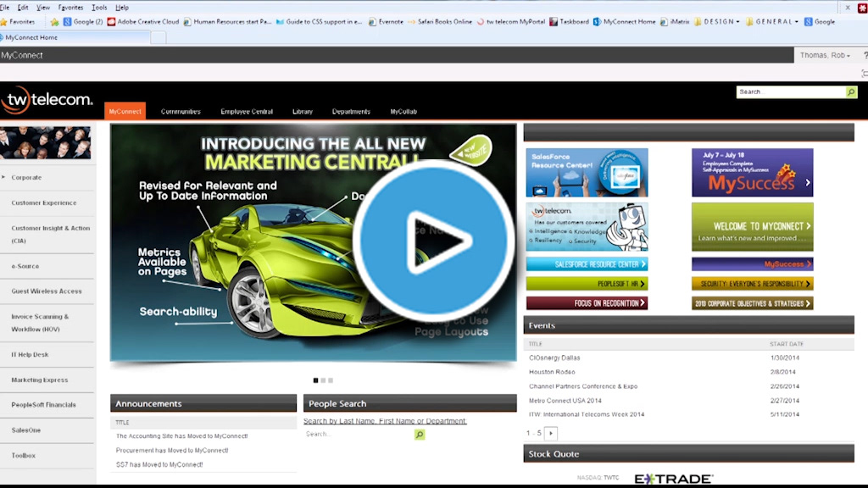Viewport: 868px width, 488px height.
Task: Open PeopleSoft Financials sidebar link
Action: coord(44,405)
